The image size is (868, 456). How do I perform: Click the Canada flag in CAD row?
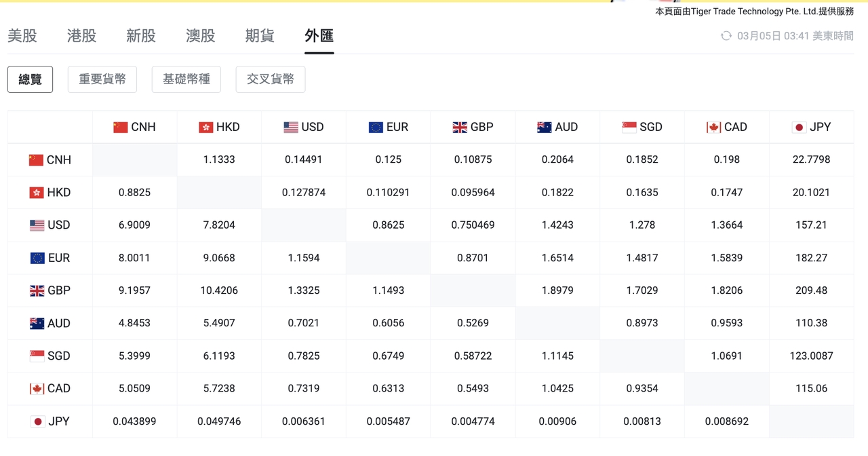(x=37, y=389)
